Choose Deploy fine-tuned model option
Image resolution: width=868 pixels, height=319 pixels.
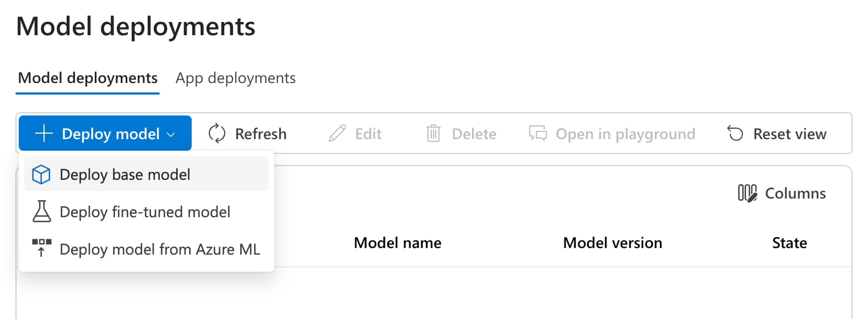click(145, 212)
